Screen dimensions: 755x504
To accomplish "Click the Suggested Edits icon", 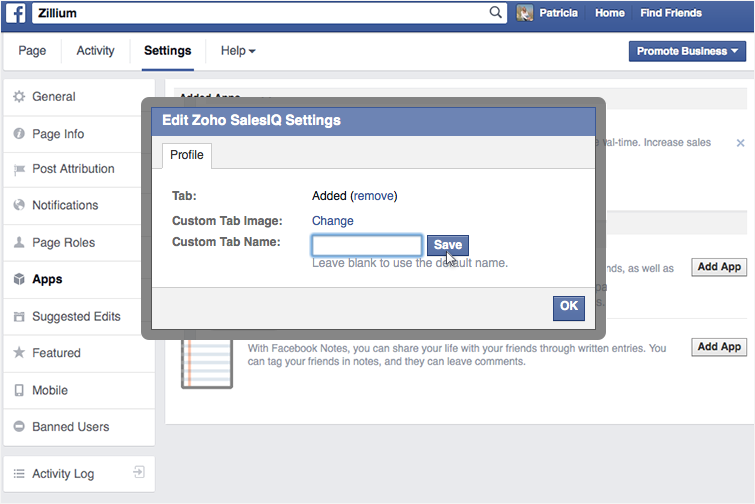I will tap(19, 316).
